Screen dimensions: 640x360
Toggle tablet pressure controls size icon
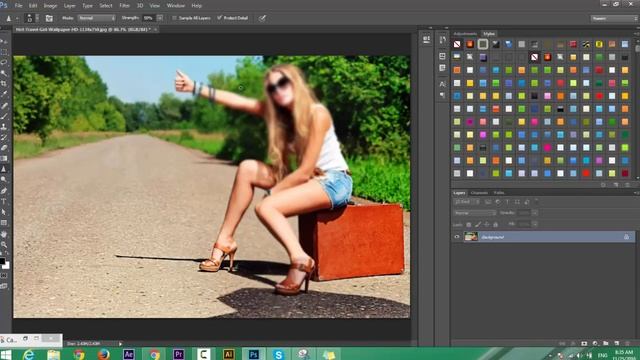tap(262, 18)
